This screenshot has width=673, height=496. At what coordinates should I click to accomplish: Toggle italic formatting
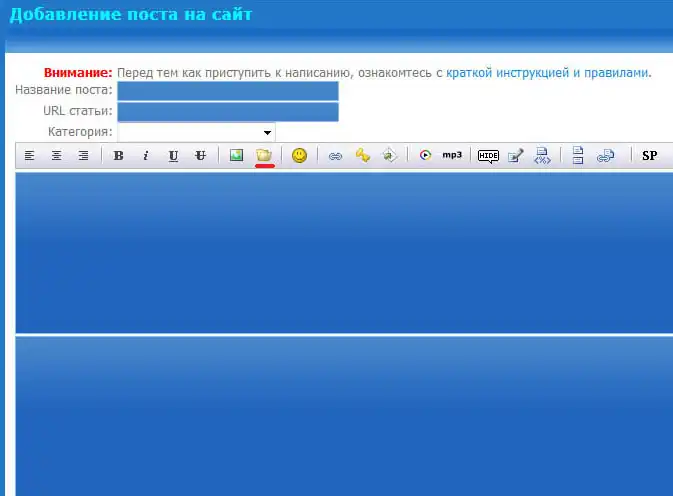[x=146, y=155]
